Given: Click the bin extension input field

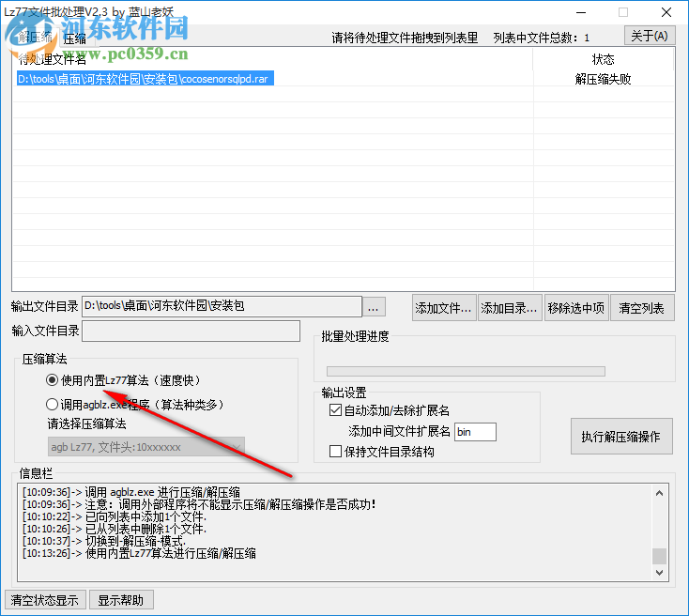Looking at the screenshot, I should (x=475, y=432).
